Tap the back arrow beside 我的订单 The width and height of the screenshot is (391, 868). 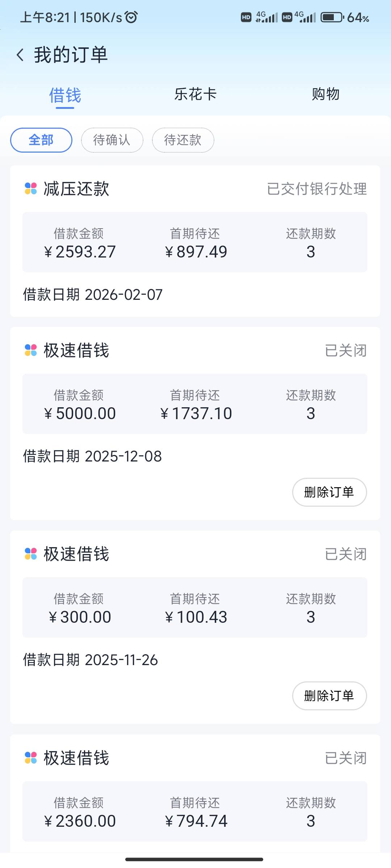coord(20,55)
